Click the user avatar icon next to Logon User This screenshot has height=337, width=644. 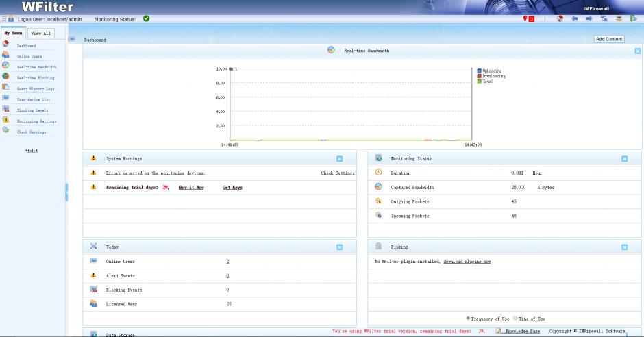[11, 19]
